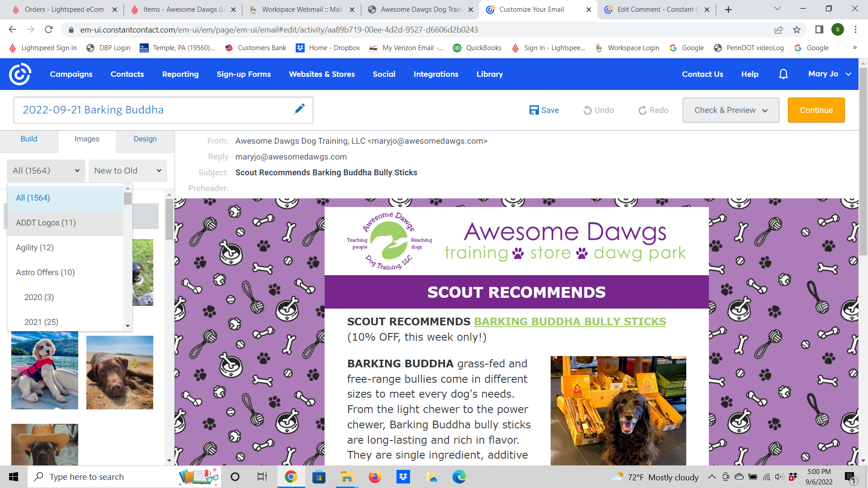Click the notification bell icon

pos(783,74)
